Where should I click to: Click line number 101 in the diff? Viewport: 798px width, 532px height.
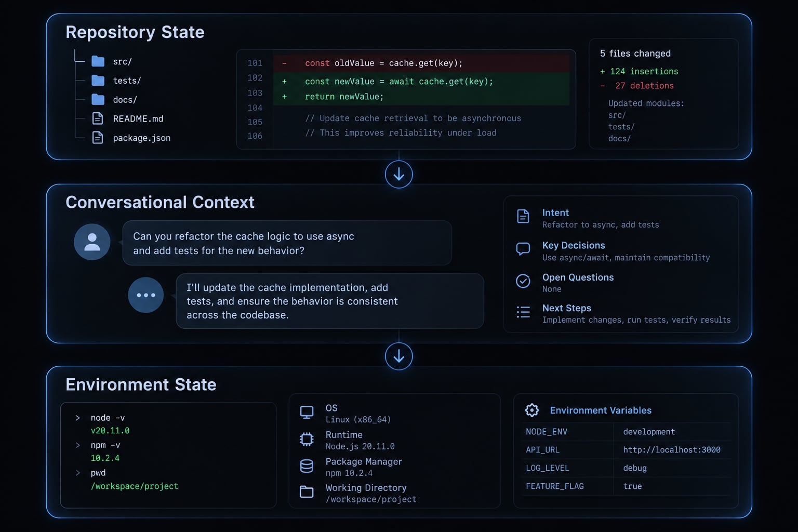255,63
